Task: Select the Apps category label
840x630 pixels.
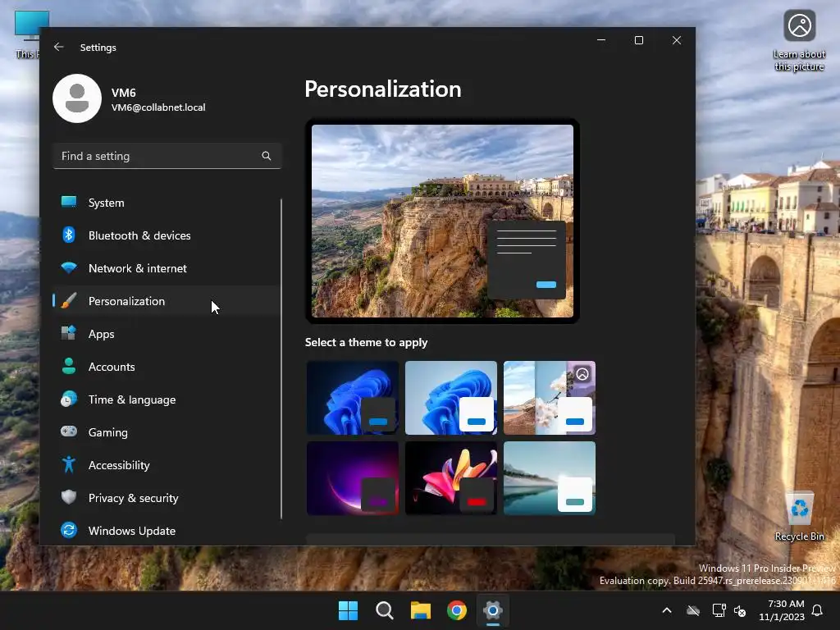Action: 101,334
